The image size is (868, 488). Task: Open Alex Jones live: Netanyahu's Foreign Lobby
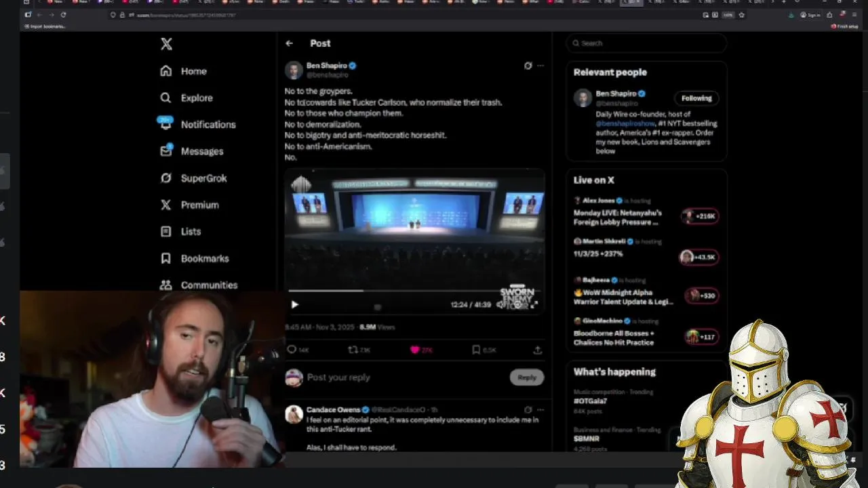pos(617,218)
